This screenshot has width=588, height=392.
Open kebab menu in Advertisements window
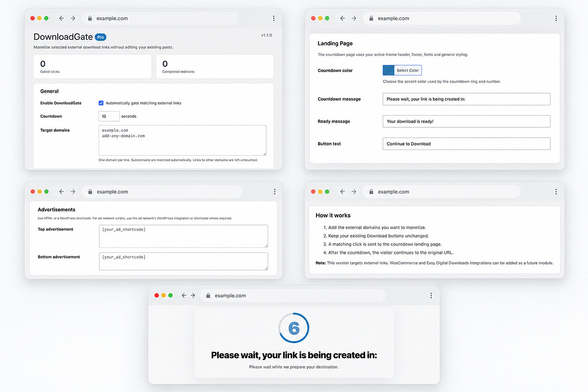[274, 192]
